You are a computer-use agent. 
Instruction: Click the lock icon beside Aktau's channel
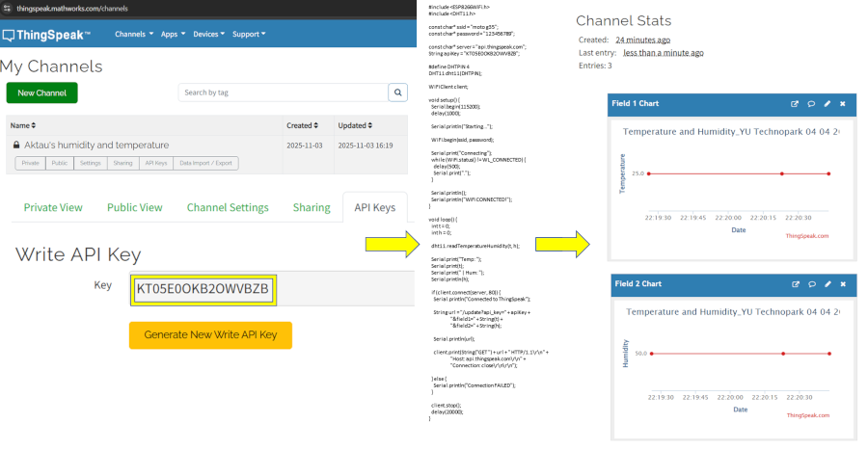tap(16, 145)
